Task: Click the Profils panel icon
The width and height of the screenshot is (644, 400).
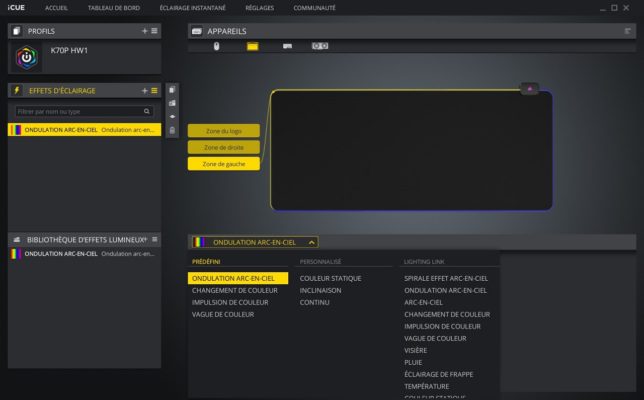Action: point(16,31)
